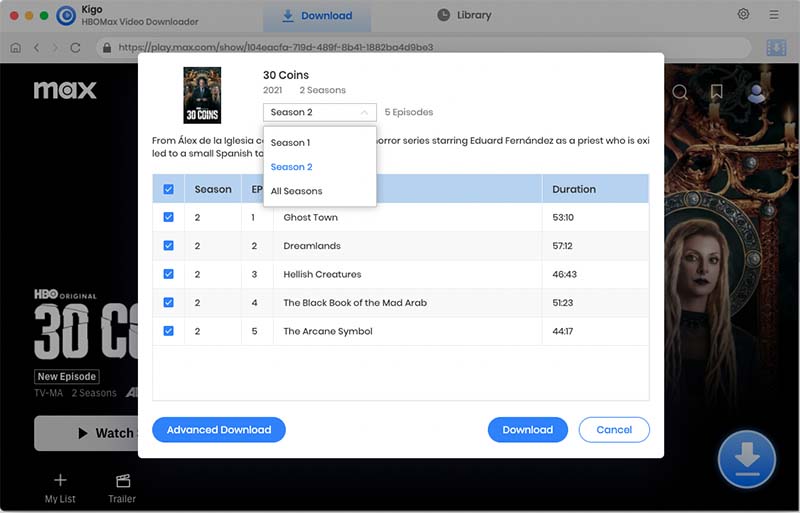Viewport: 800px width, 513px height.
Task: Choose Season 1 from the dropdown list
Action: pos(319,142)
